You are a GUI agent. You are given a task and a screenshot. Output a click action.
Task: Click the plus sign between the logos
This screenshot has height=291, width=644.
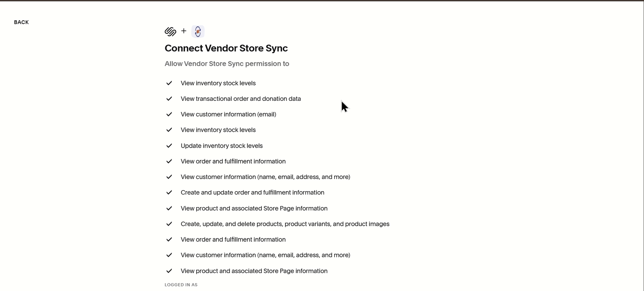(x=184, y=31)
